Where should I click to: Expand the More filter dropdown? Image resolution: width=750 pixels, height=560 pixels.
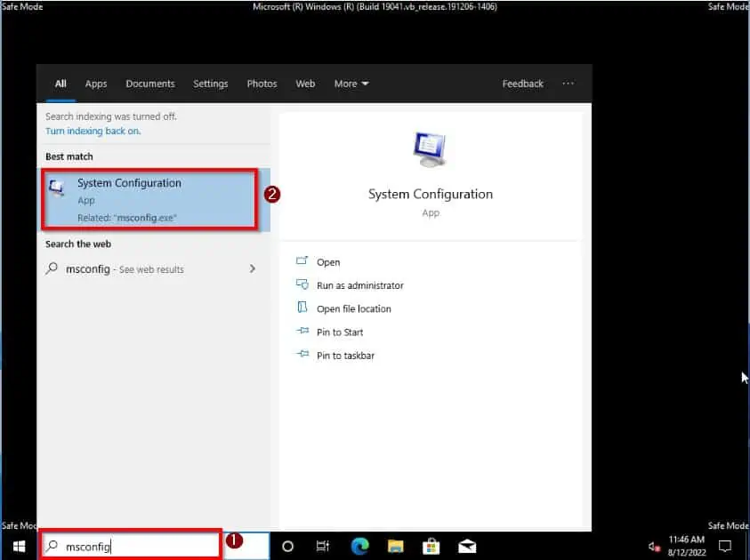[351, 84]
